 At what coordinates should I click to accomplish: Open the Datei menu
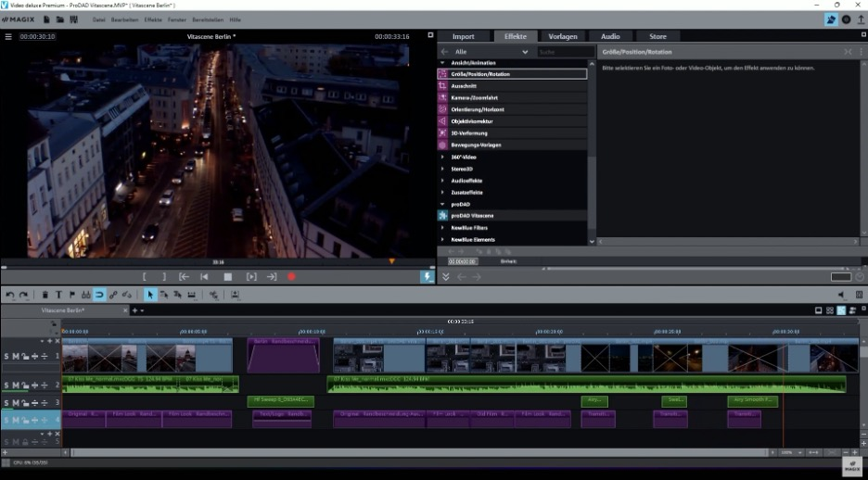click(99, 19)
